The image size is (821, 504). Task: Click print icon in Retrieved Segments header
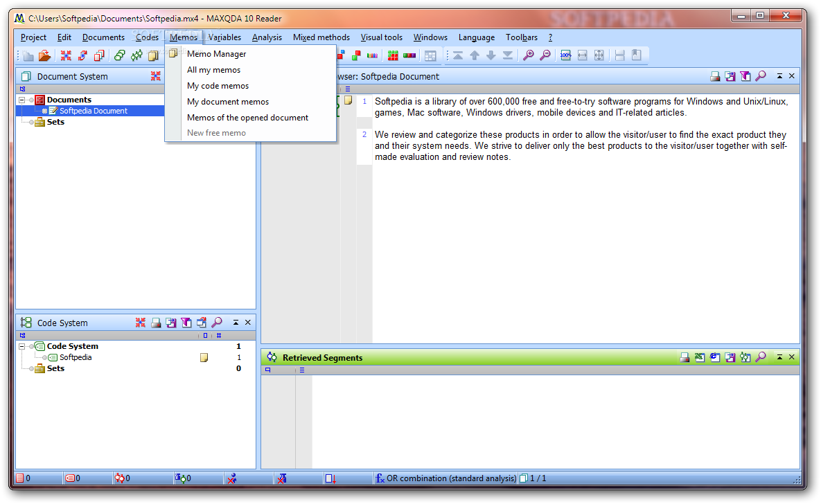pyautogui.click(x=685, y=357)
